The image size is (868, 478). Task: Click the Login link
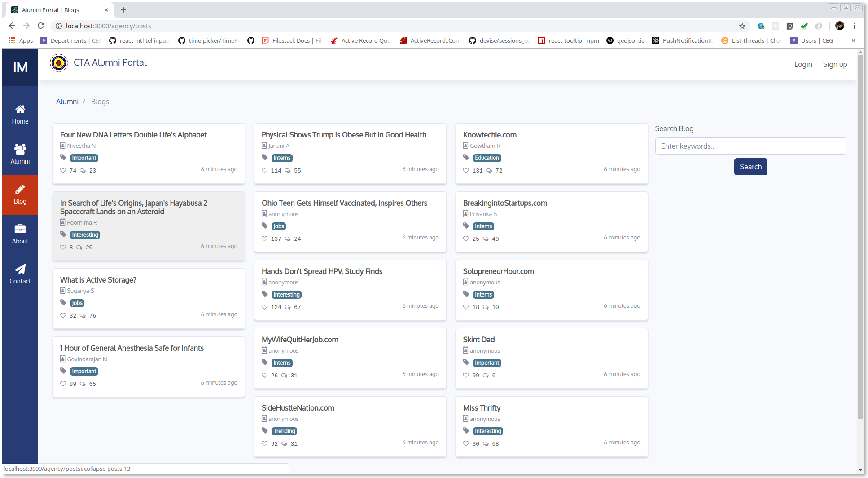(803, 64)
